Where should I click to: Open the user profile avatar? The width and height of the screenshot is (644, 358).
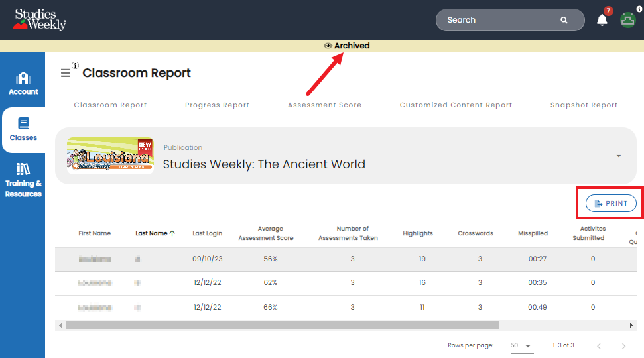627,20
